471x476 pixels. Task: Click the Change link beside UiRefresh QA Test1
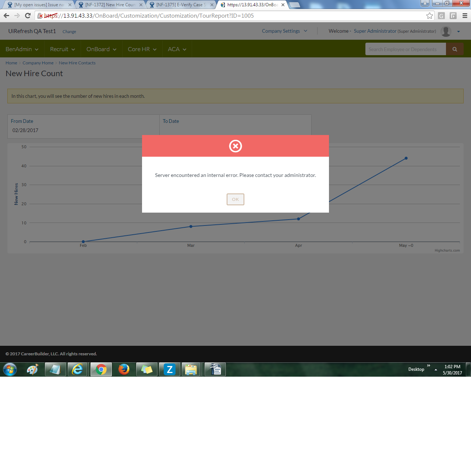69,32
